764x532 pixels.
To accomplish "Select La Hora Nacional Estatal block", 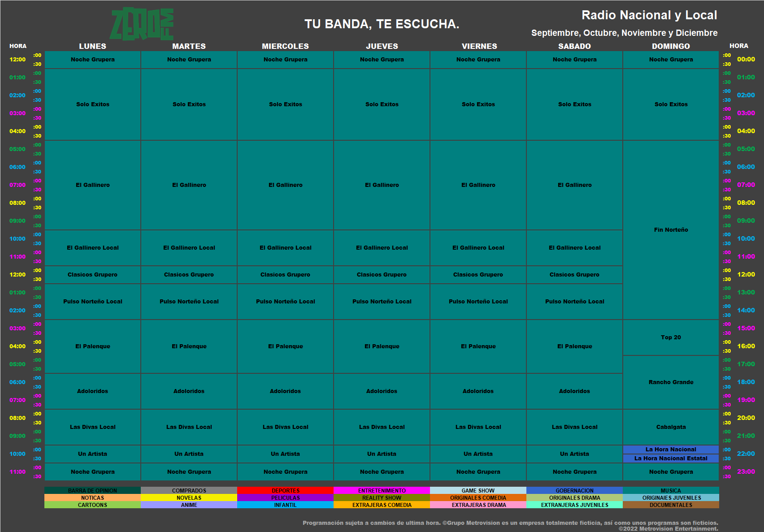I will [x=671, y=458].
